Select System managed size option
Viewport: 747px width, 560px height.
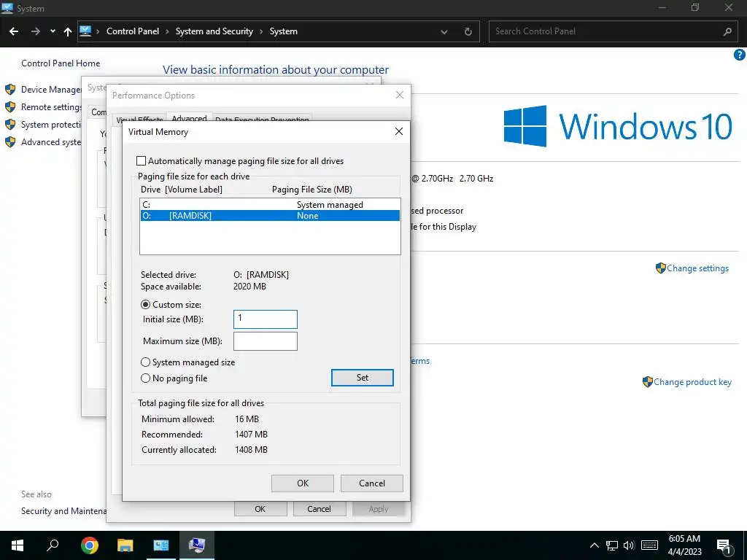(145, 362)
